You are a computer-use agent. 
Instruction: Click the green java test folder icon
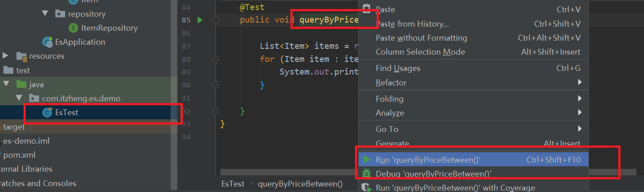tap(21, 84)
